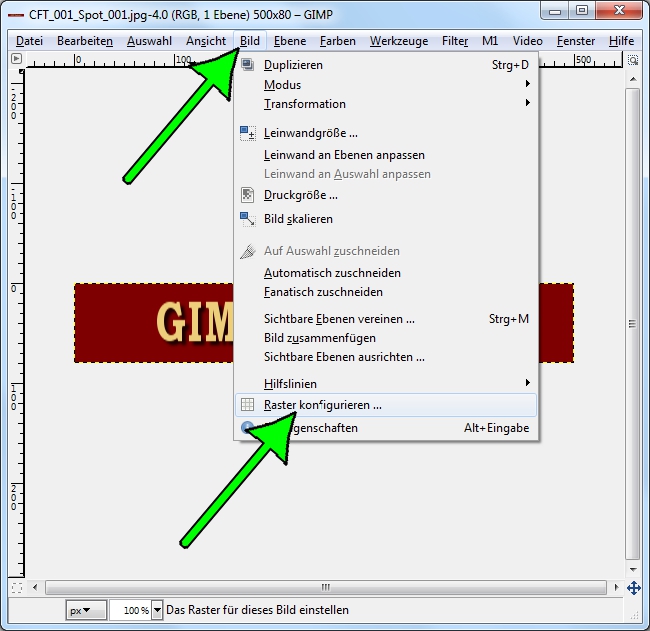Open the Ansicht menu

[206, 41]
